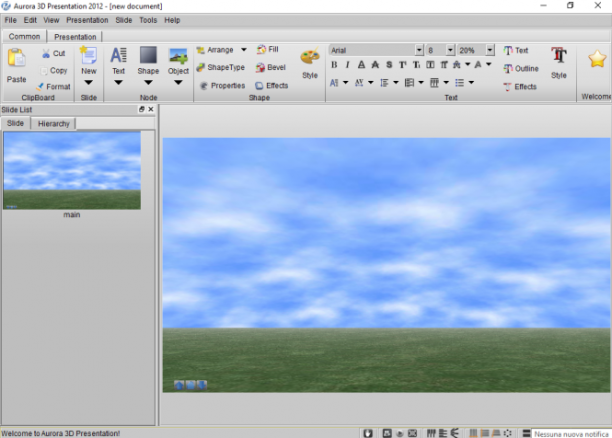Cut the selected object

[x=53, y=53]
